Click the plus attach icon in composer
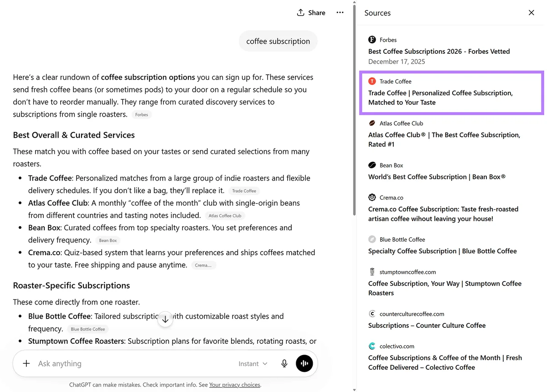 click(26, 363)
